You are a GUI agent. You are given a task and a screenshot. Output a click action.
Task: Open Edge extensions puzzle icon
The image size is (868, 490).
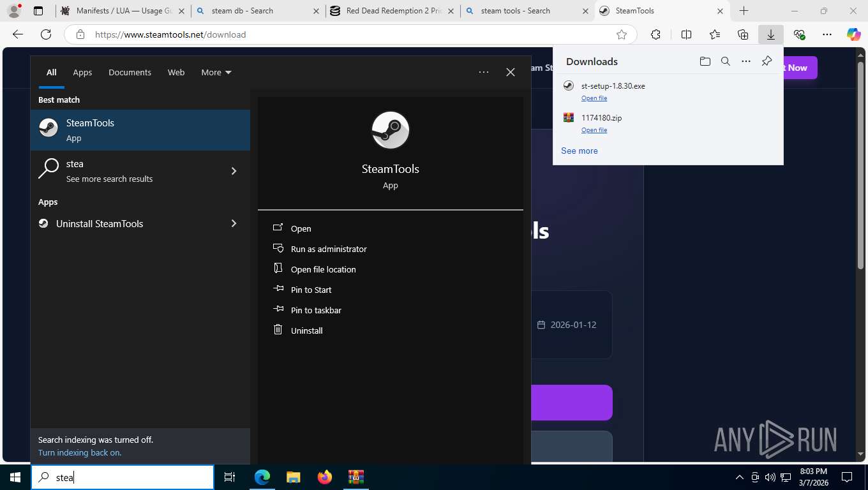(x=655, y=34)
